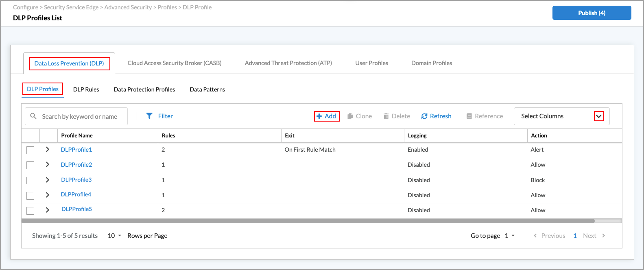Select the DLPProfile1 row checkbox

click(30, 150)
